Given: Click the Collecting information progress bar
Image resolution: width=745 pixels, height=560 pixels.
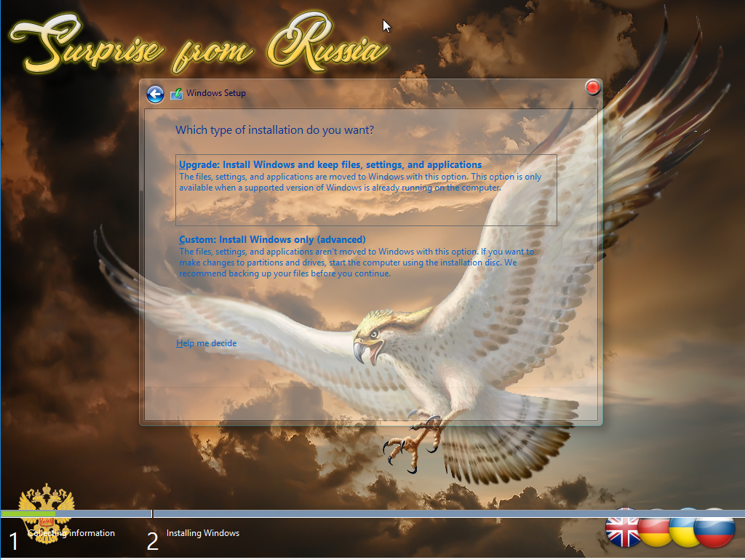Looking at the screenshot, I should (76, 514).
